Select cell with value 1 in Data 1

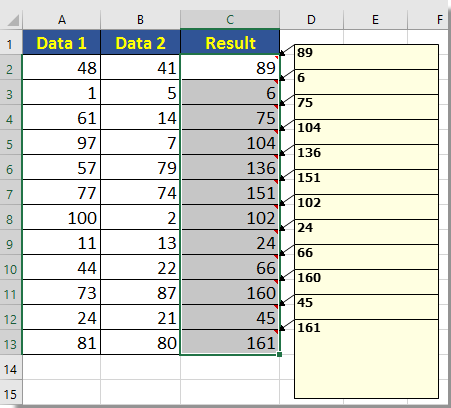[62, 92]
